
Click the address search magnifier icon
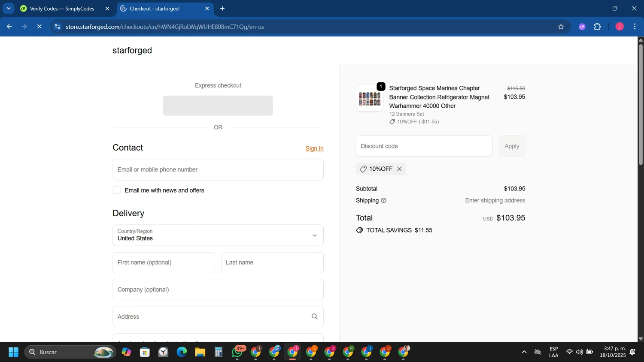(x=314, y=317)
